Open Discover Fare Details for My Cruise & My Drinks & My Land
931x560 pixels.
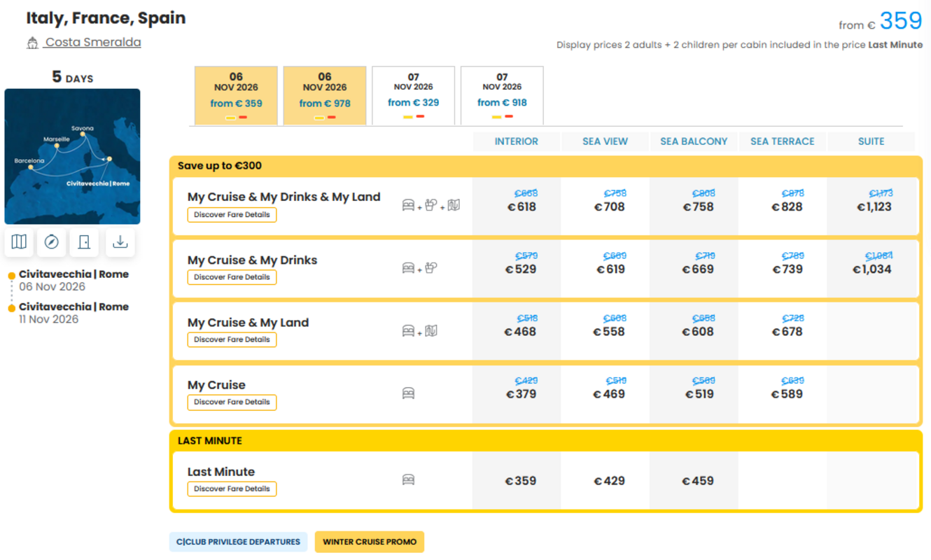[232, 215]
